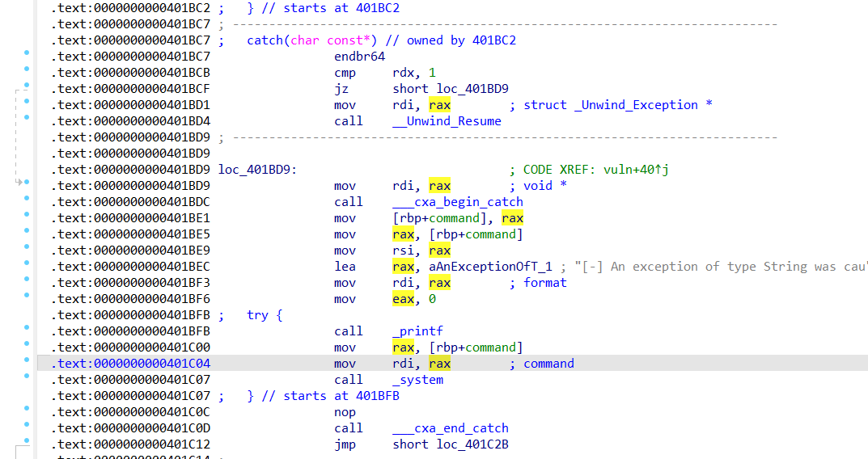Screen dimensions: 868x459
Task: Toggle breakpoint dot at address 401BC7 endbr64
Action: coord(27,53)
